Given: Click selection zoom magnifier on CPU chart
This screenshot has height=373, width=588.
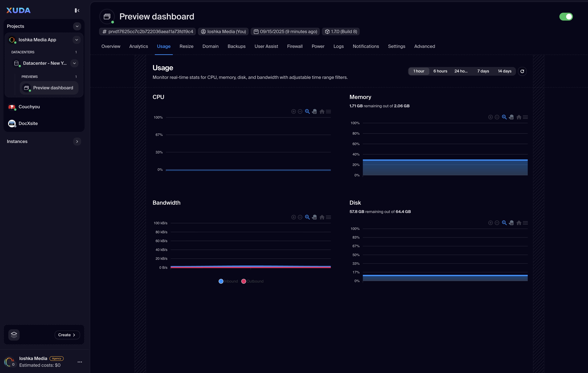Looking at the screenshot, I should [307, 111].
